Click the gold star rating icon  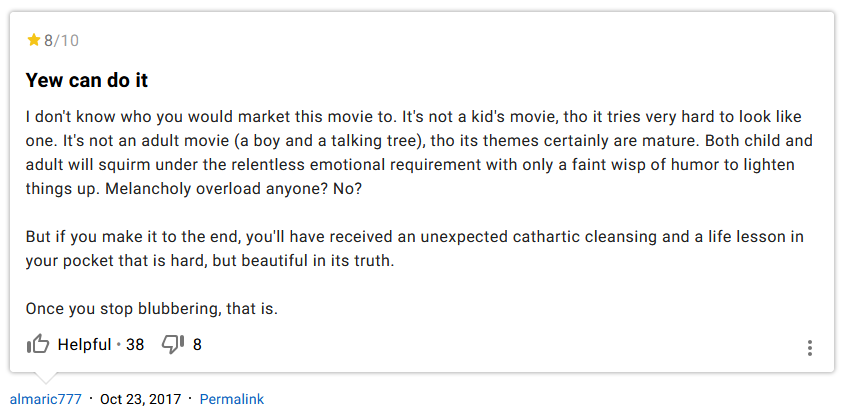click(x=34, y=40)
